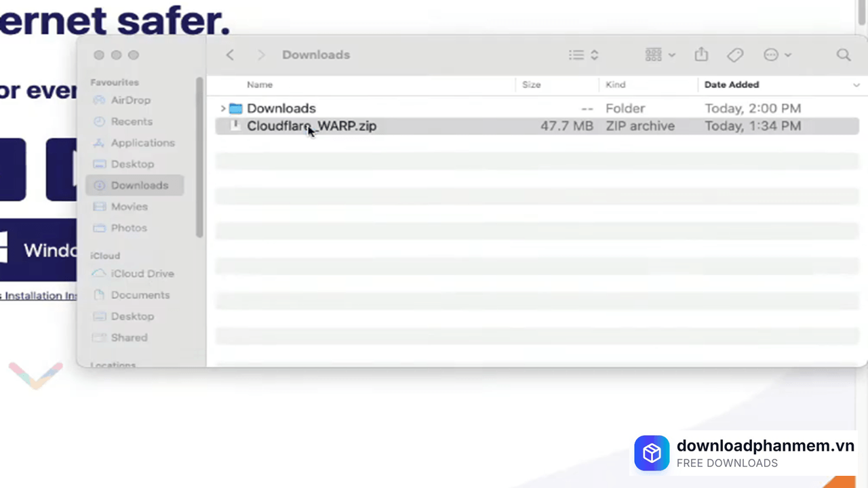
Task: Visit the downloadphanmem.vn logo link
Action: (652, 453)
